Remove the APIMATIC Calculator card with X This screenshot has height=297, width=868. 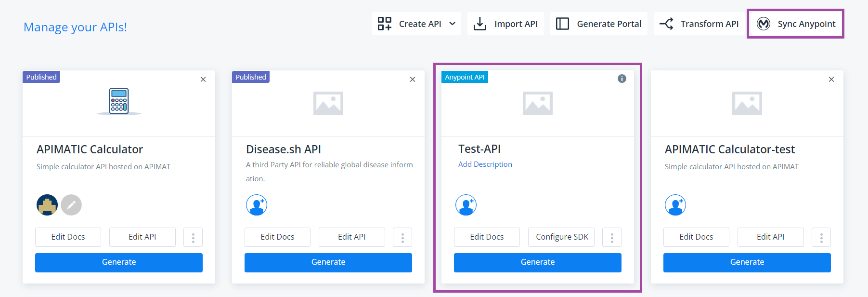tap(203, 80)
